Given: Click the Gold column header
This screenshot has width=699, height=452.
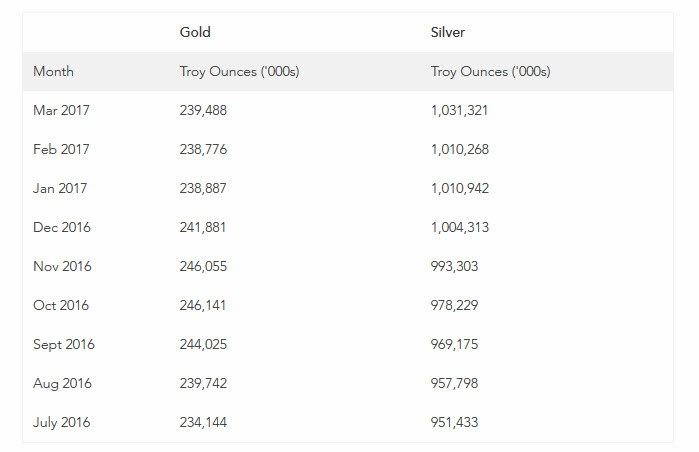Looking at the screenshot, I should [x=195, y=32].
